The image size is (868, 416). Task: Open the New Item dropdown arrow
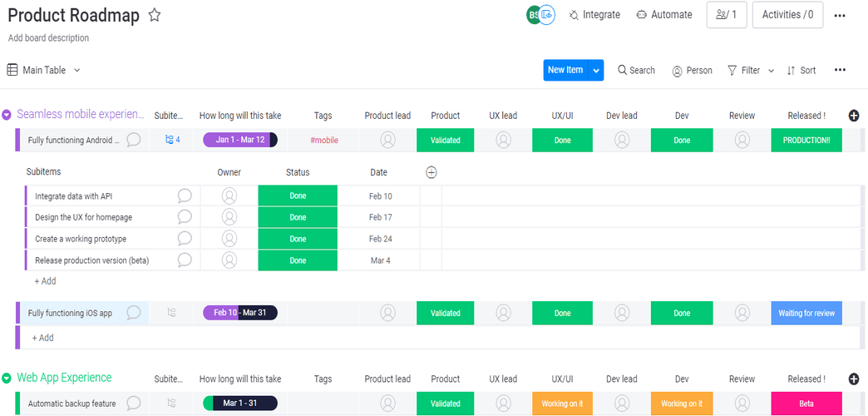596,71
